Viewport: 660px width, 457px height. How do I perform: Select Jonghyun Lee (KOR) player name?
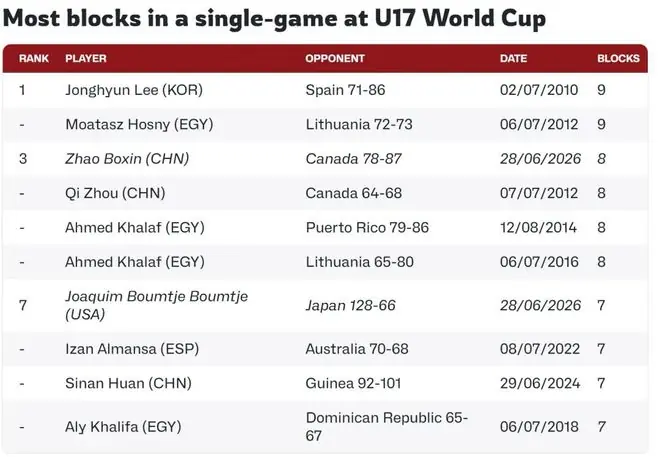tap(134, 90)
